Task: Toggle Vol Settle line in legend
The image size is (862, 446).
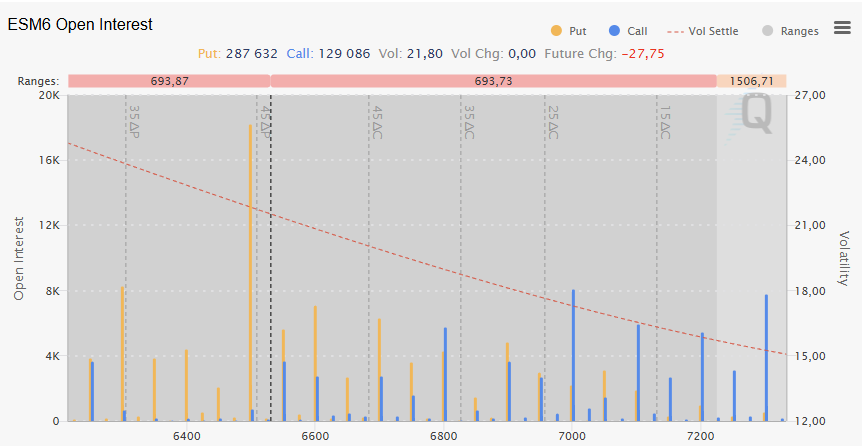Action: (703, 31)
